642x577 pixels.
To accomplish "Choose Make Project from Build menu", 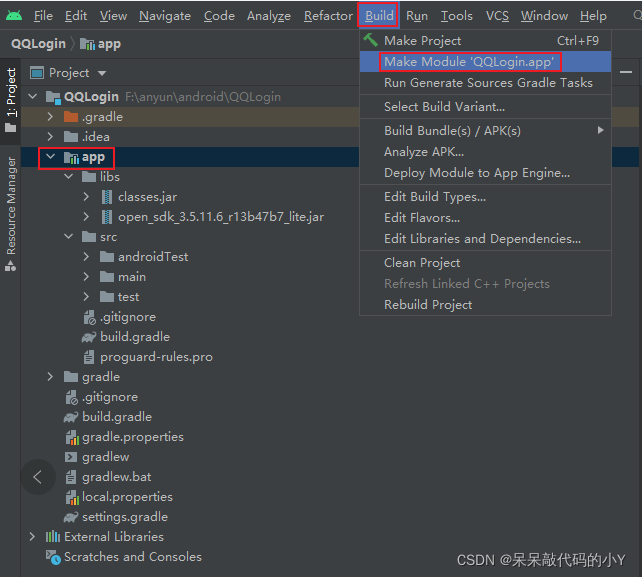I will [x=485, y=41].
